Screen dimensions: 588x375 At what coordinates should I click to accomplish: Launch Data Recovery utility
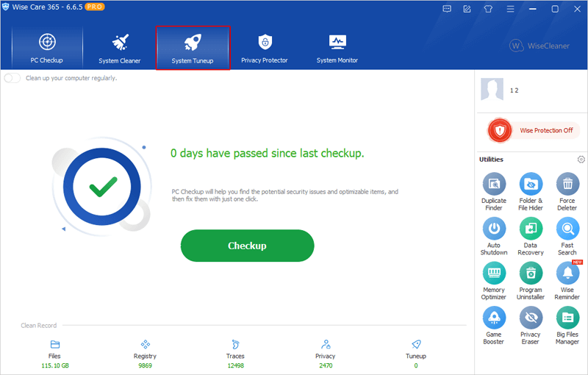click(531, 236)
